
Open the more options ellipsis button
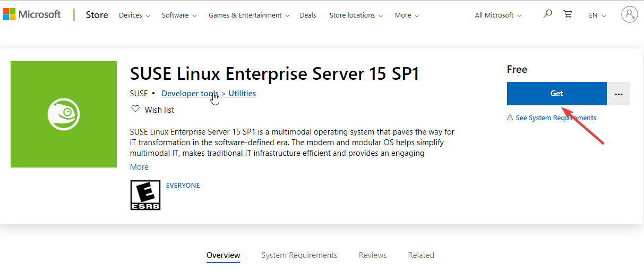point(619,94)
